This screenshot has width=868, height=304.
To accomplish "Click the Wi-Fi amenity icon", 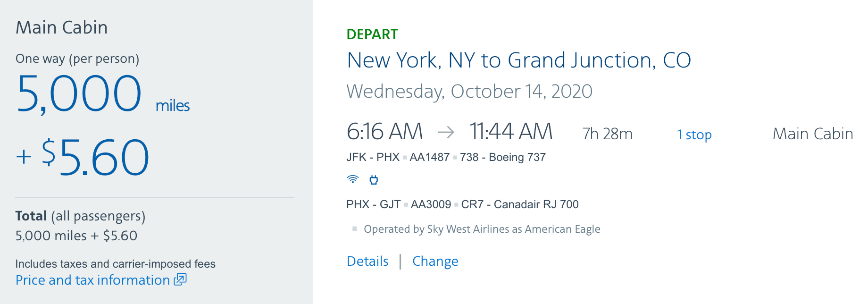I will click(352, 179).
